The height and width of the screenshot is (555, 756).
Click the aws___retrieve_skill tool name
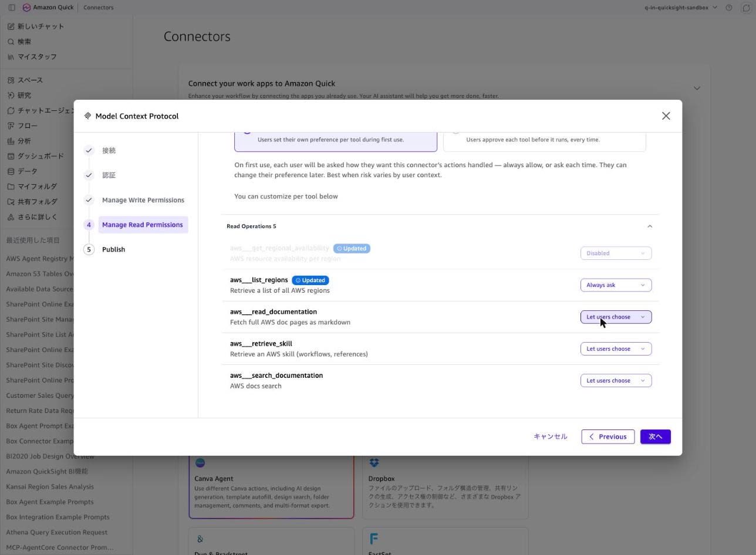click(x=261, y=344)
